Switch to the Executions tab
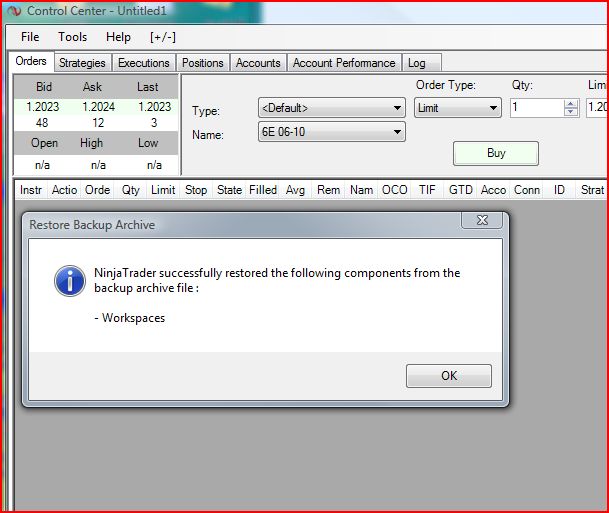This screenshot has width=609, height=513. 144,63
